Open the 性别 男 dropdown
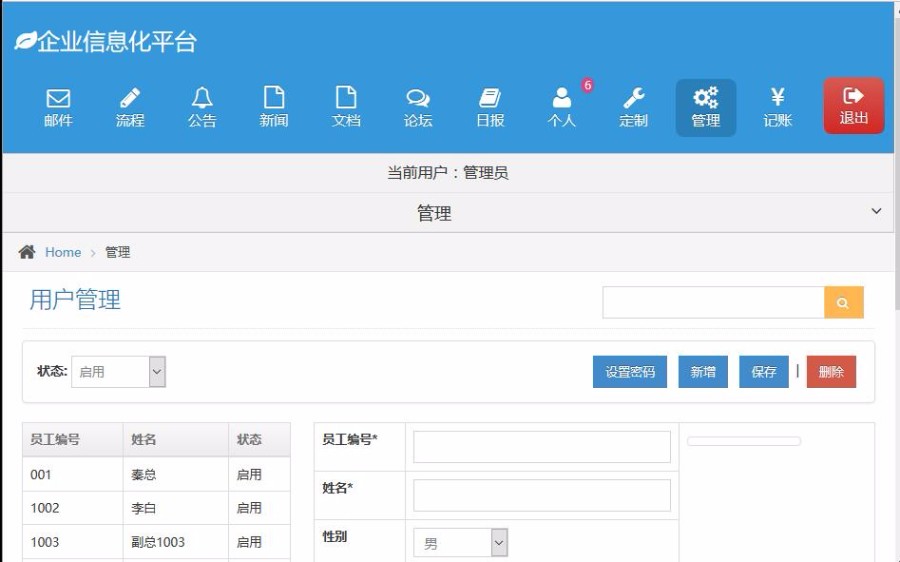This screenshot has width=900, height=562. pos(460,542)
